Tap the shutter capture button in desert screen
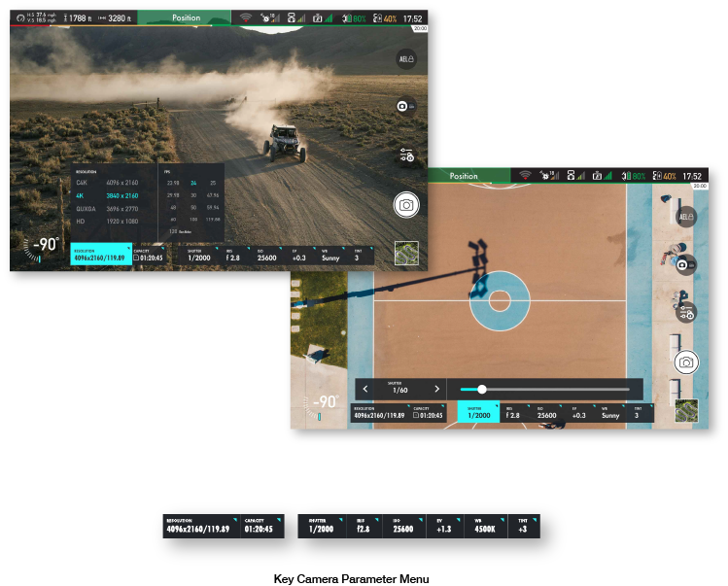Screen dimensions: 728x586 point(406,205)
